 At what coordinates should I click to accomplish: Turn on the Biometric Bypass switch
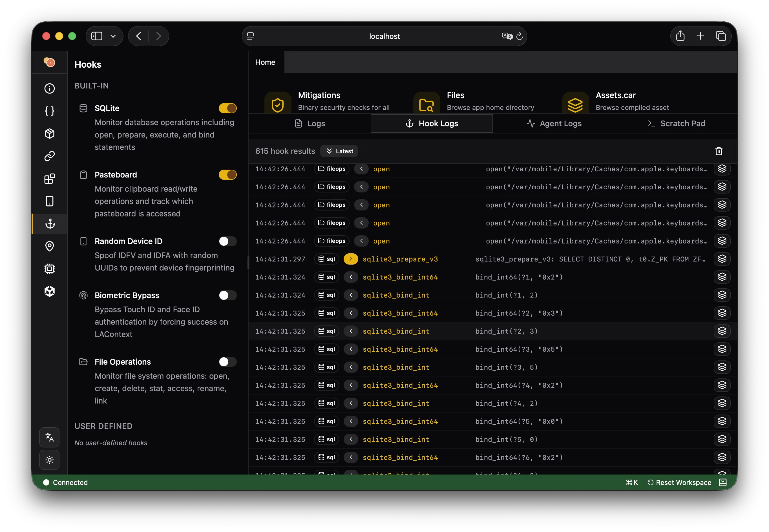(x=227, y=295)
